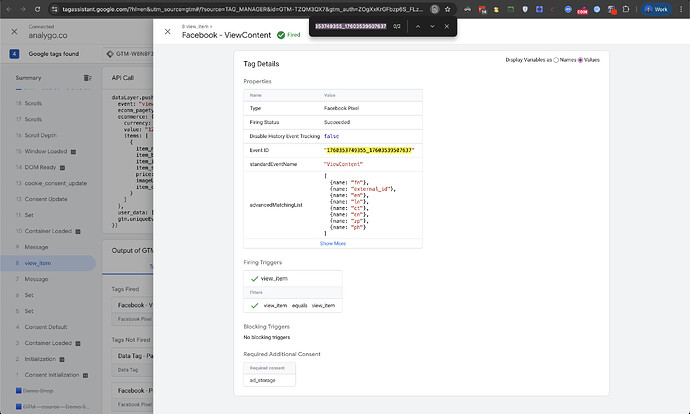Select the highlighted Event ID value

(x=369, y=150)
